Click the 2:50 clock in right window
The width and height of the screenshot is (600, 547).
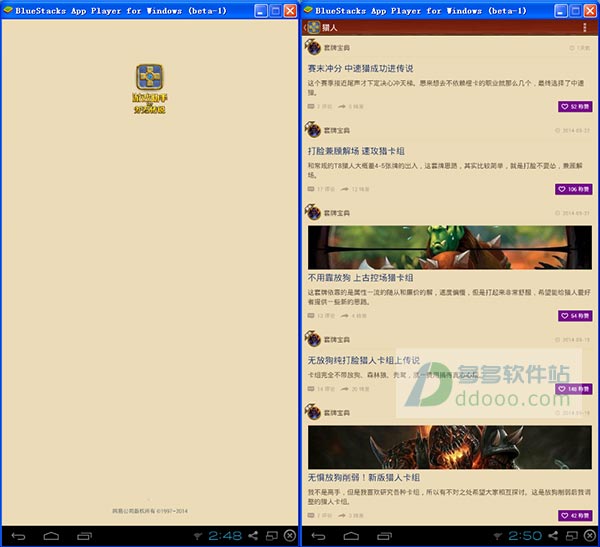[x=525, y=536]
